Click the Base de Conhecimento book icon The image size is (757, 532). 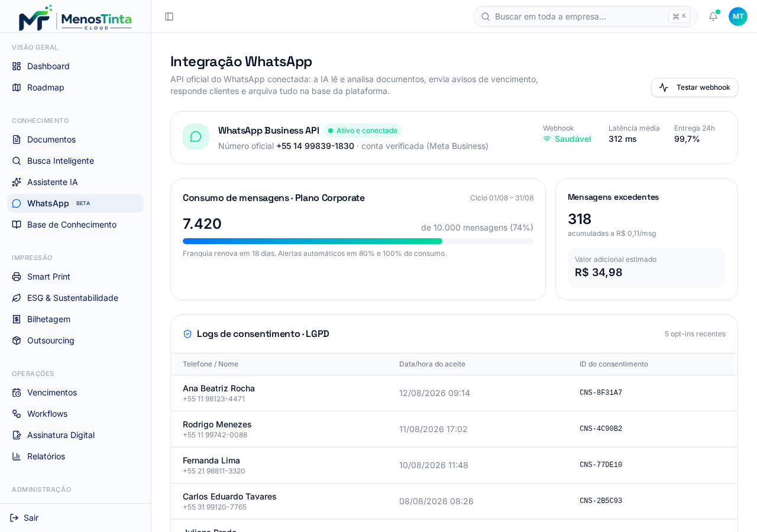coord(17,225)
